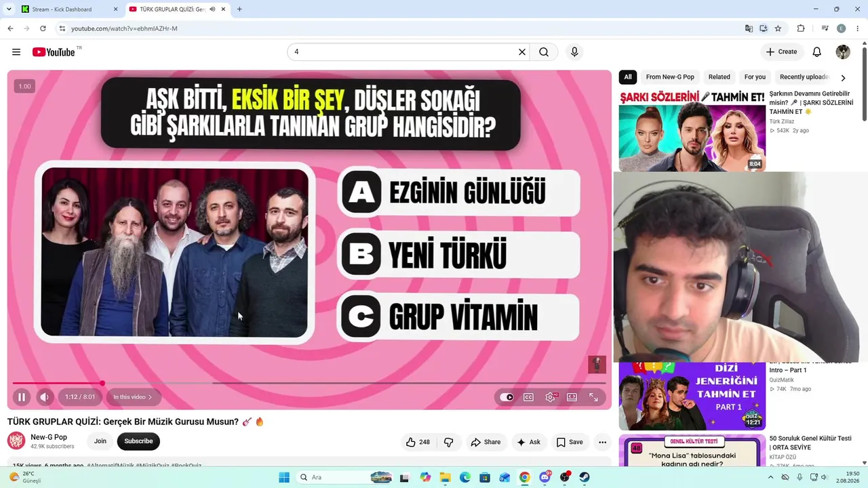This screenshot has height=488, width=868.
Task: Open the '50 Soruluk Genel Kültür Testi' video title
Action: (810, 443)
